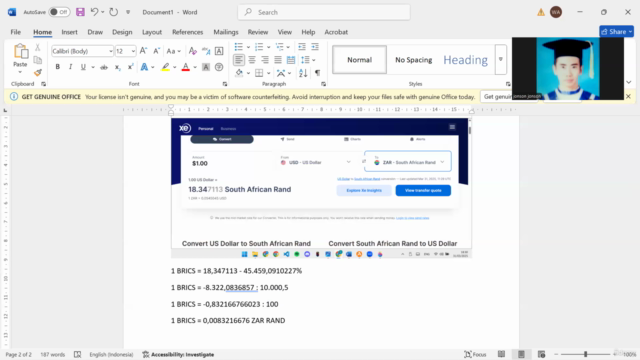Open the Insert tab
The width and height of the screenshot is (640, 360).
coord(69,32)
